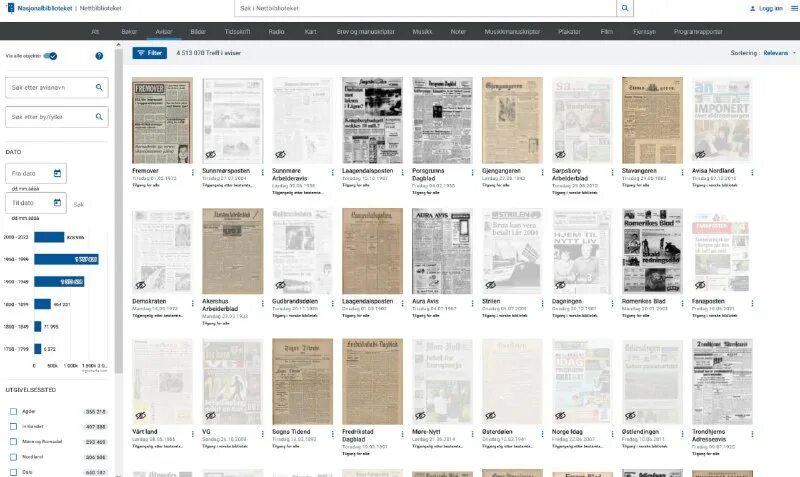Image resolution: width=800 pixels, height=477 pixels.
Task: Select the 1900 - 1949 date histogram bar
Action: click(x=59, y=282)
